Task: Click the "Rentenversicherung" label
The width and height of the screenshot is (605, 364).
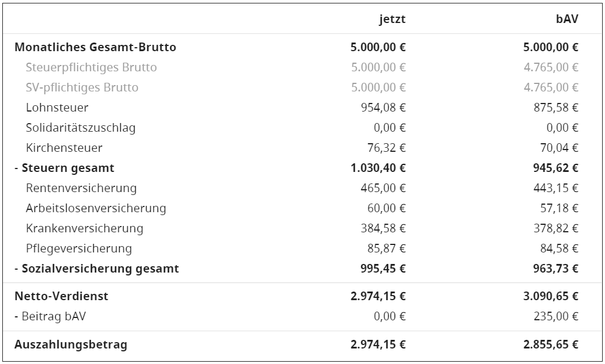Action: pyautogui.click(x=81, y=188)
